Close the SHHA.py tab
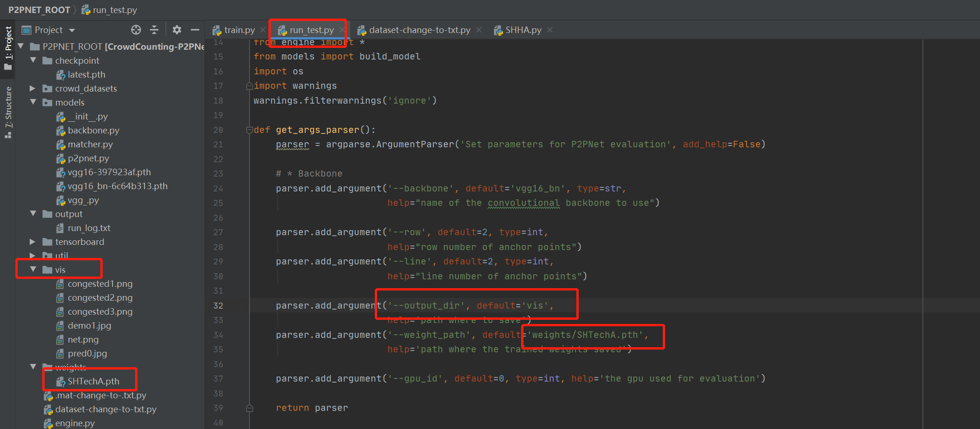This screenshot has width=980, height=429. pos(550,30)
